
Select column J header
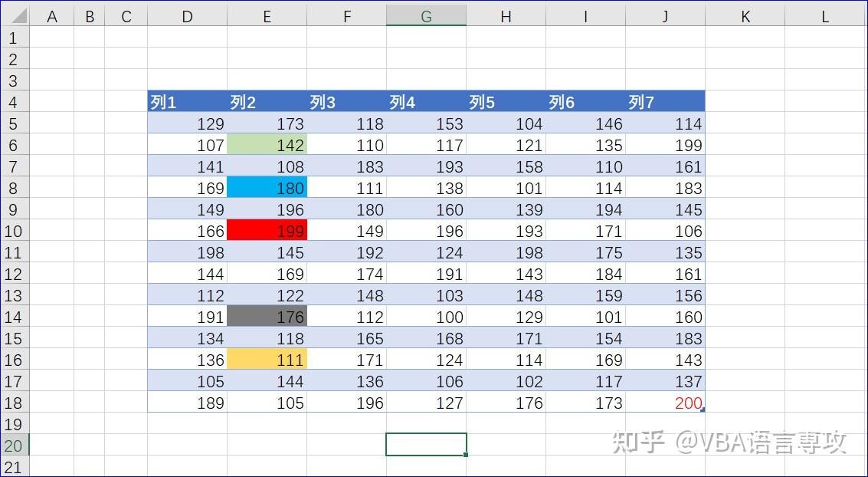coord(666,16)
